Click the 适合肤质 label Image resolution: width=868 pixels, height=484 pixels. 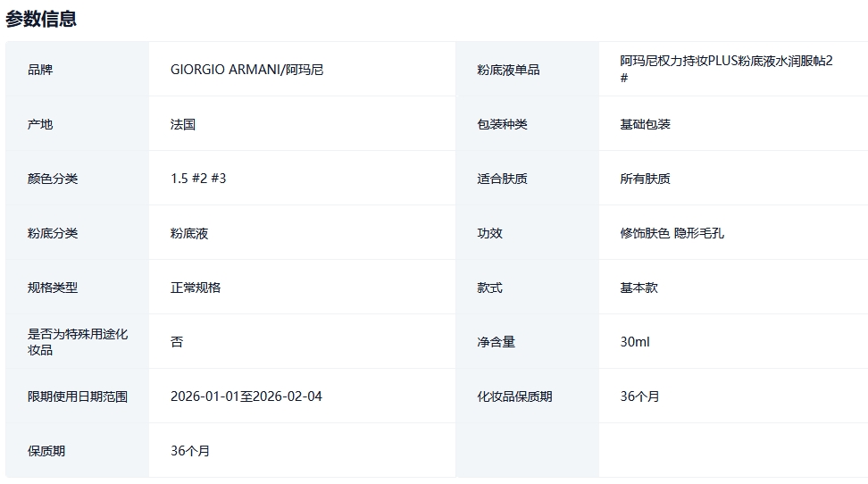pos(502,179)
